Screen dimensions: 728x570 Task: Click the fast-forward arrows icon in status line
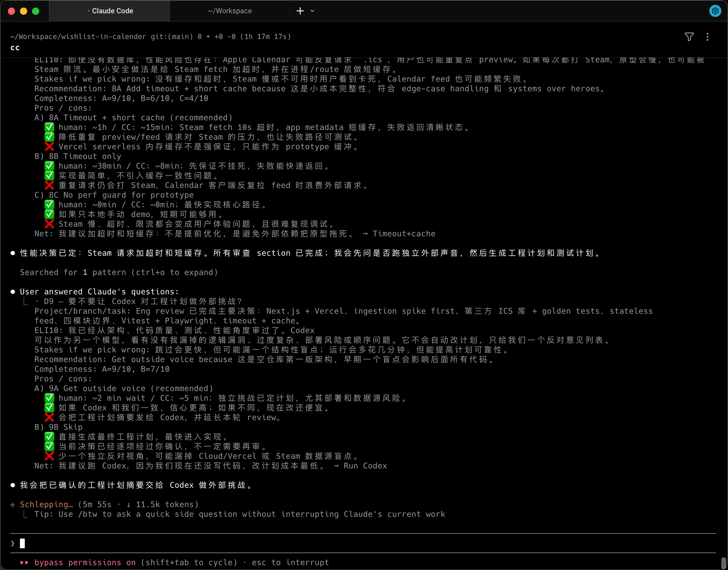click(x=24, y=562)
